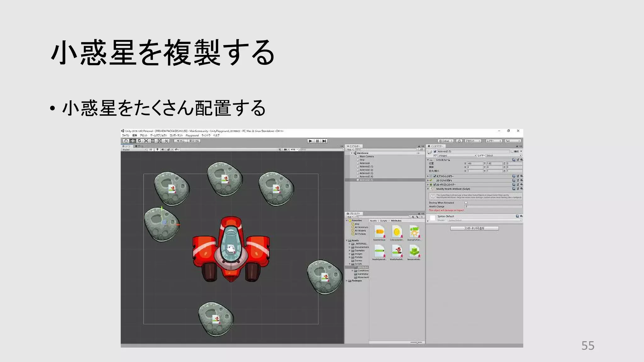644x362 pixels.
Task: Select the Scale tool in Unity toolbar
Action: tap(146, 141)
